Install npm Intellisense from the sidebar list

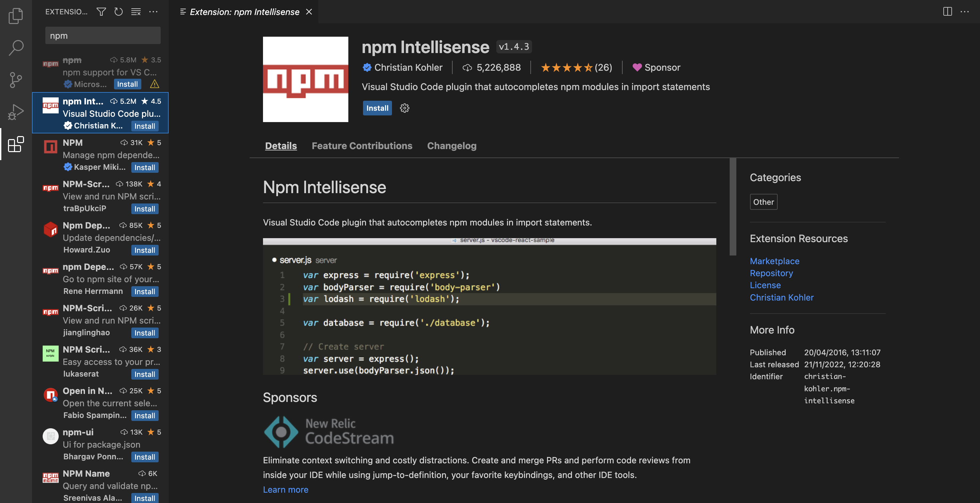pos(145,126)
